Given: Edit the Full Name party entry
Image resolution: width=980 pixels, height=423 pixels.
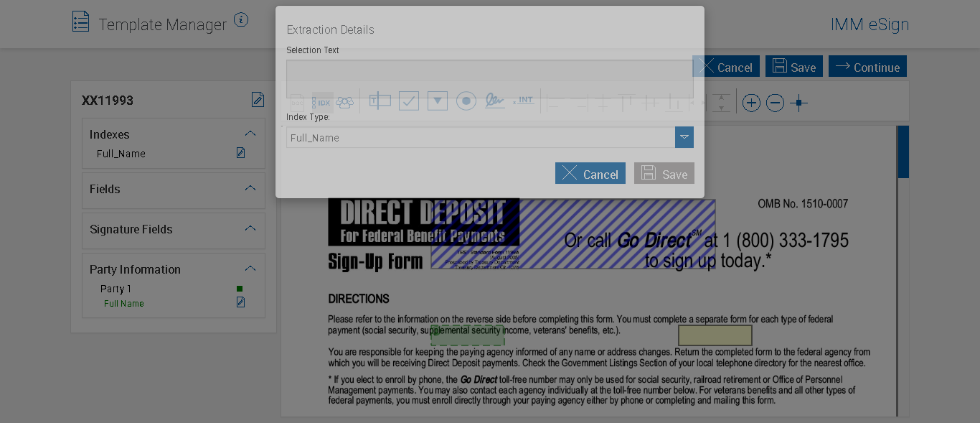Looking at the screenshot, I should 240,302.
